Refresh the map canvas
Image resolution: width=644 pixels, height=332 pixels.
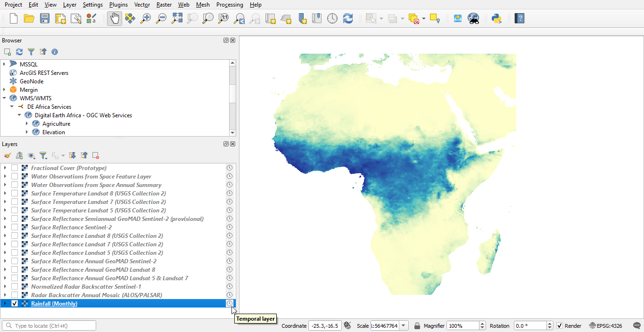(x=348, y=18)
